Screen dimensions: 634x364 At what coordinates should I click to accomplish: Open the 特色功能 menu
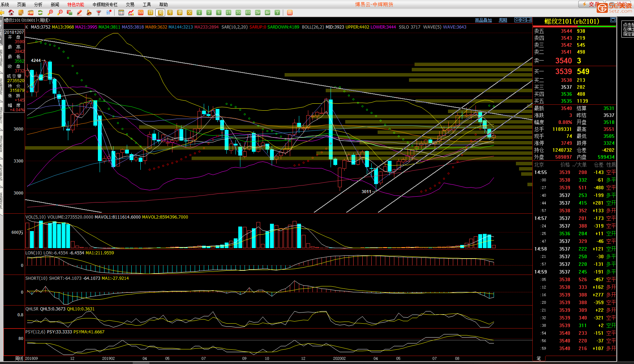76,5
